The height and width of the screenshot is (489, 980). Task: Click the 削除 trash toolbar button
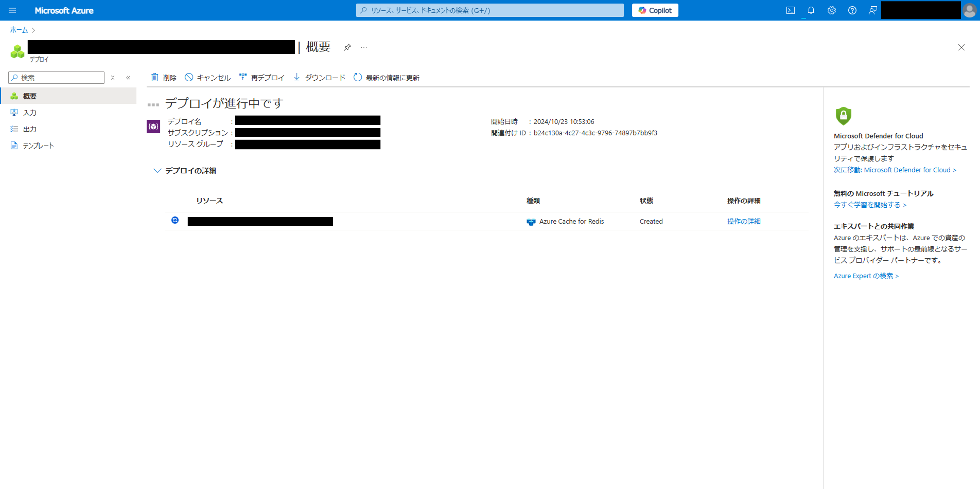(164, 77)
